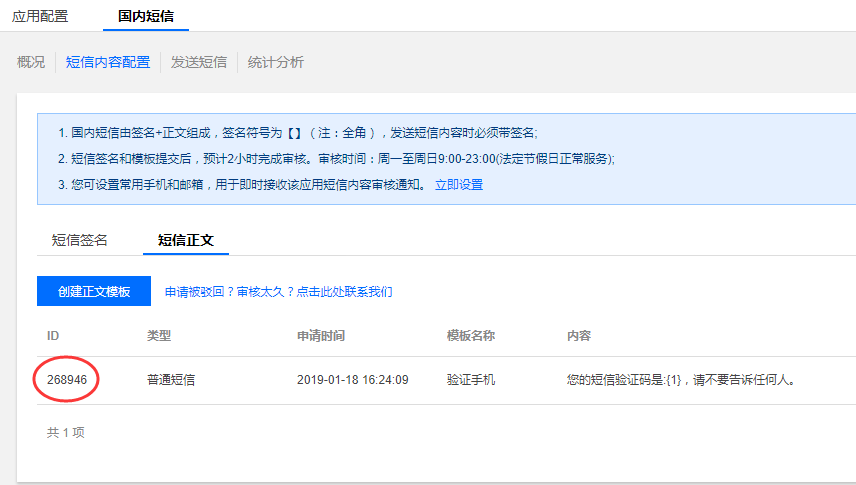Select the template ID 268946

pyautogui.click(x=67, y=380)
